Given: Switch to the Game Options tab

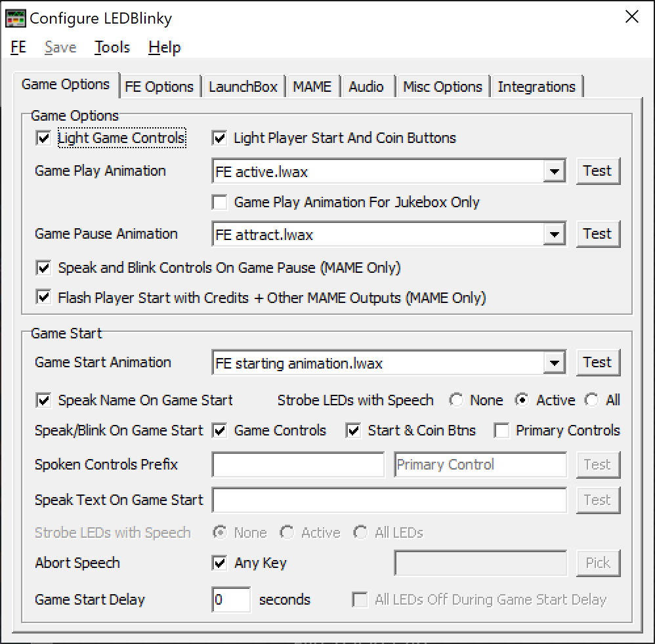Looking at the screenshot, I should coord(66,85).
